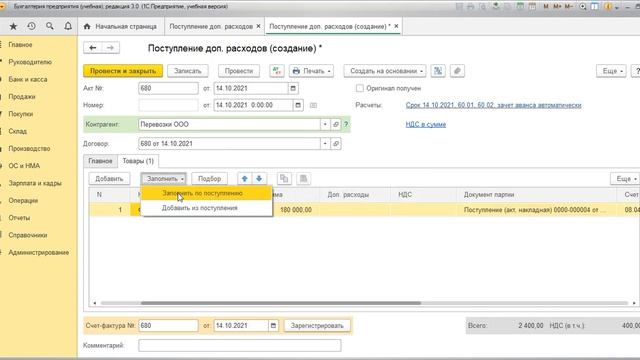Viewport: 640px width, 360px height.
Task: Click the Подбор button
Action: pyautogui.click(x=209, y=179)
